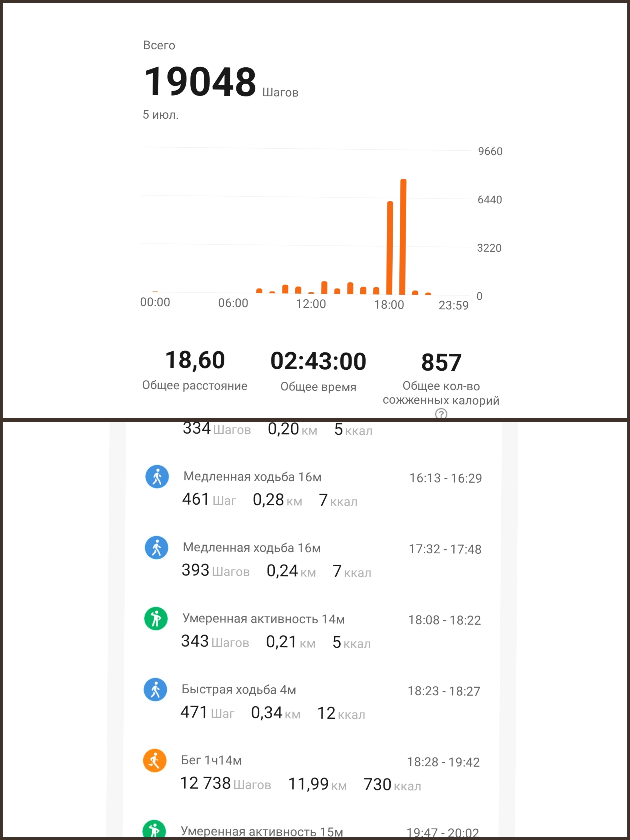Tap the 5 июл. date label
This screenshot has height=840, width=630.
click(161, 115)
